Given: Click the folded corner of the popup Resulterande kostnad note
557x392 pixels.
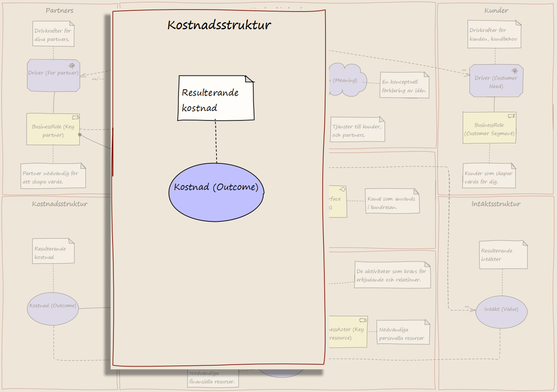Looking at the screenshot, I should [x=249, y=79].
